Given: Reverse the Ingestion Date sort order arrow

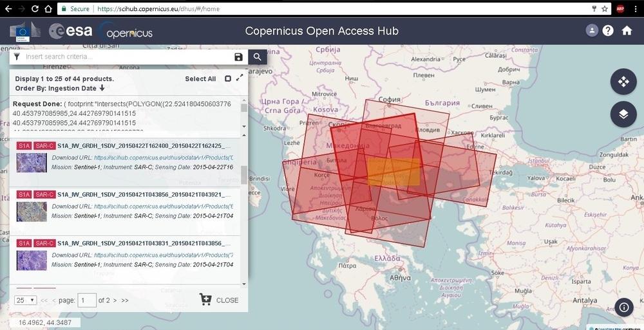Looking at the screenshot, I should pyautogui.click(x=102, y=88).
